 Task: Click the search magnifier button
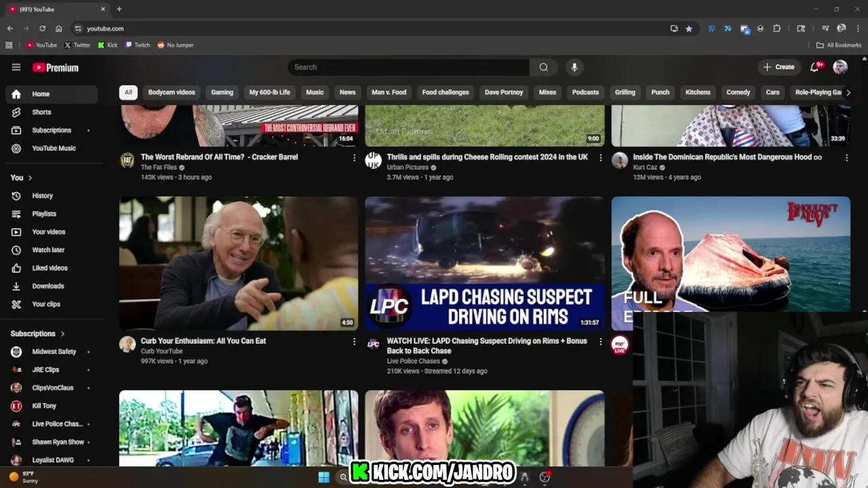coord(543,67)
